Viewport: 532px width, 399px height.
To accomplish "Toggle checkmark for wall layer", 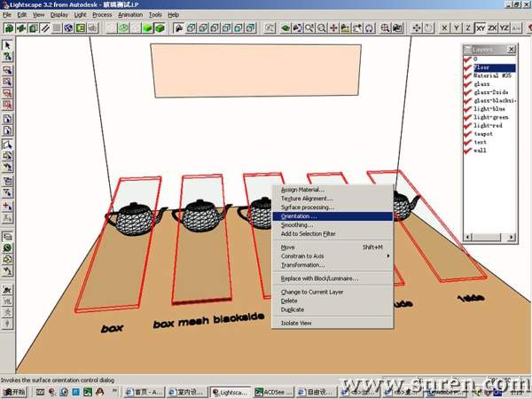I will [467, 151].
